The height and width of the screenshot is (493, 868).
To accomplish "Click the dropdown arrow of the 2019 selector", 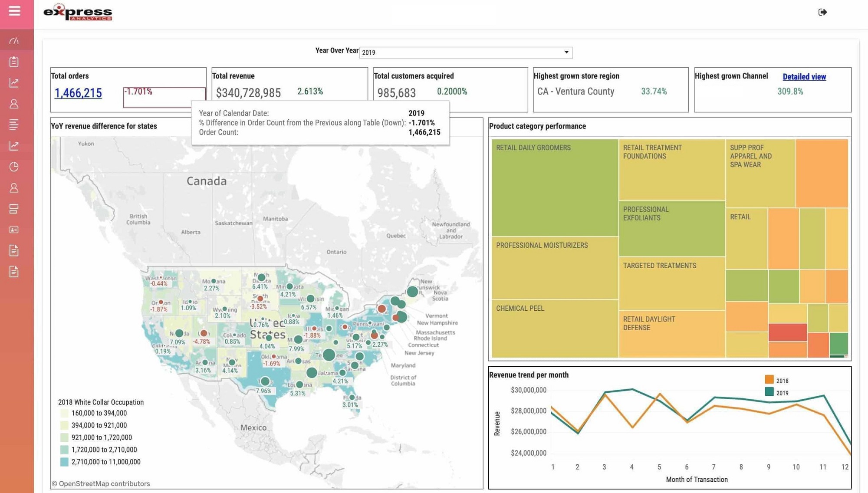I will click(x=566, y=53).
